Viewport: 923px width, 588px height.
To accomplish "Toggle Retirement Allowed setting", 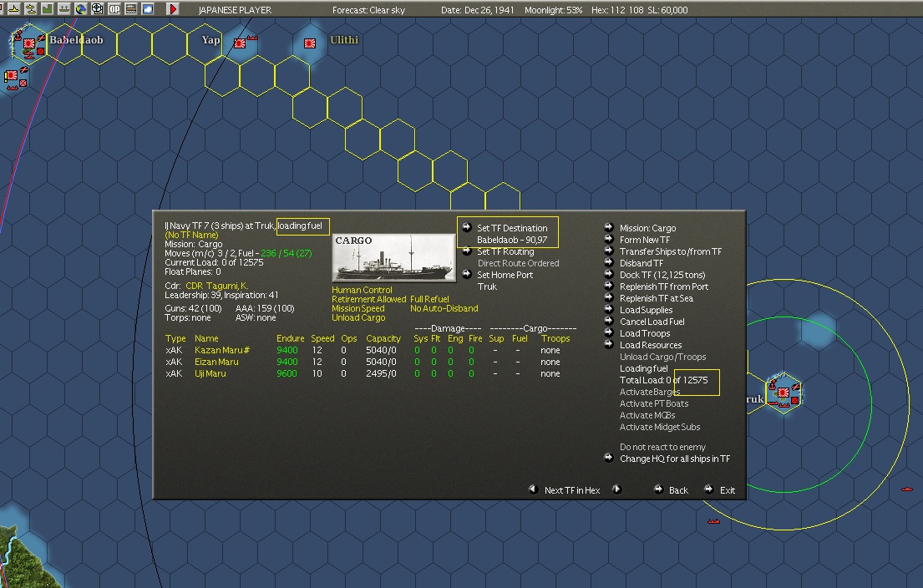I will pos(368,299).
